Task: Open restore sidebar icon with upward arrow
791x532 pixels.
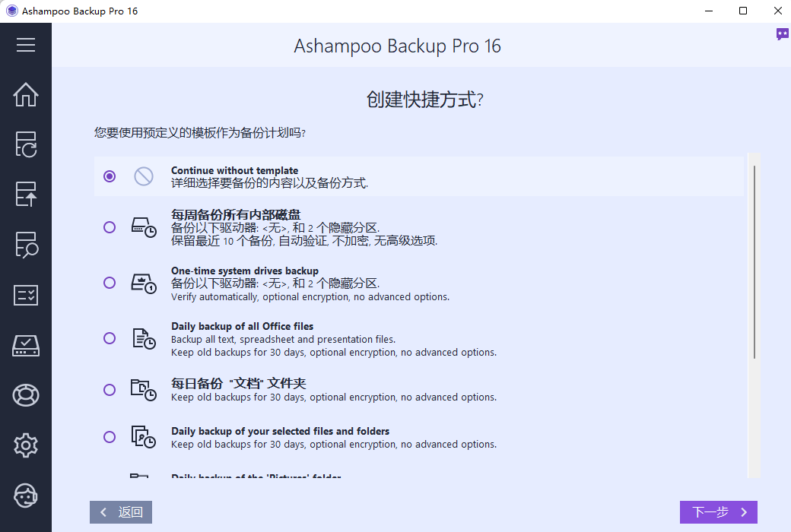Action: click(x=26, y=194)
